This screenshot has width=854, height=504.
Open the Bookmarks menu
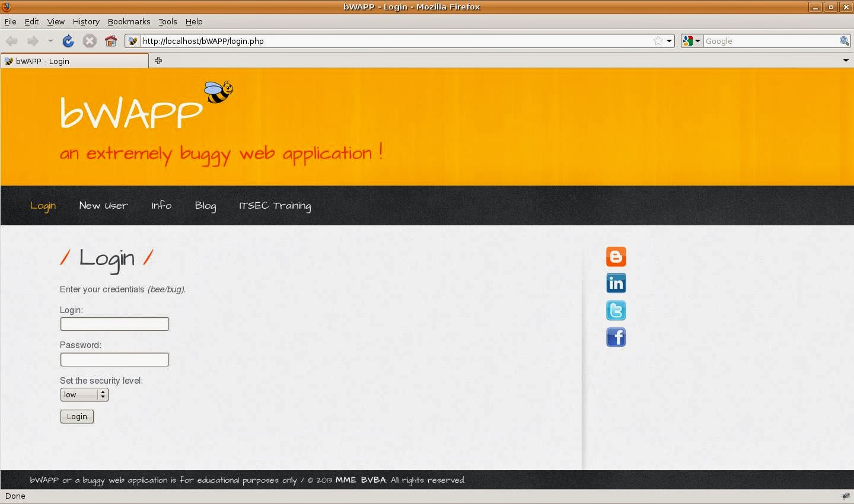click(129, 21)
